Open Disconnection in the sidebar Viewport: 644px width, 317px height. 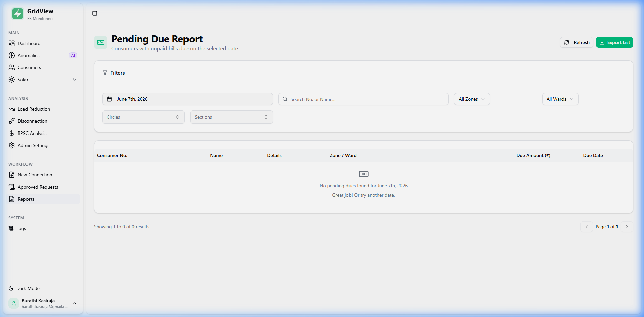pos(43,121)
